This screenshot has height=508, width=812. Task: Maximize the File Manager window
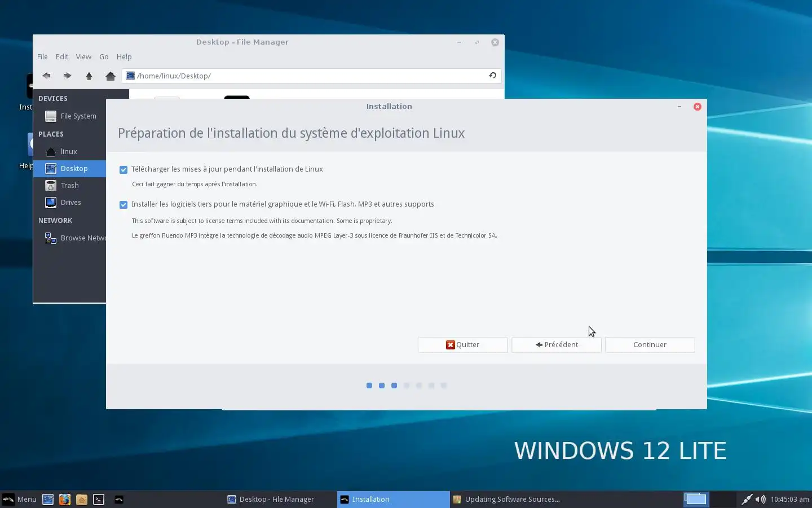pos(477,42)
